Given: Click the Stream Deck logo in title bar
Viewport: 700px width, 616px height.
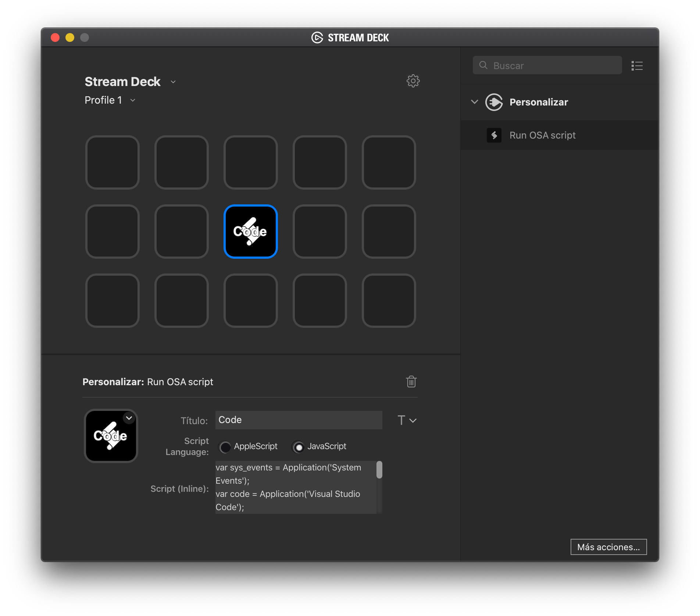Looking at the screenshot, I should (x=317, y=37).
